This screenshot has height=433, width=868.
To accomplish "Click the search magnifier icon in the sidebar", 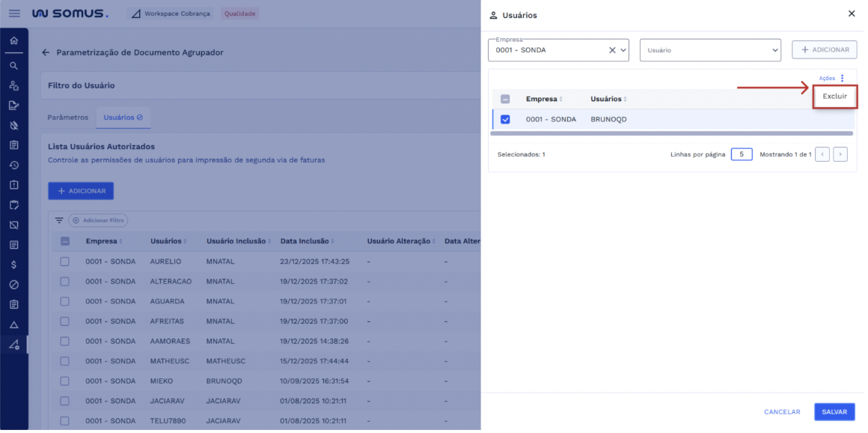I will [x=13, y=66].
